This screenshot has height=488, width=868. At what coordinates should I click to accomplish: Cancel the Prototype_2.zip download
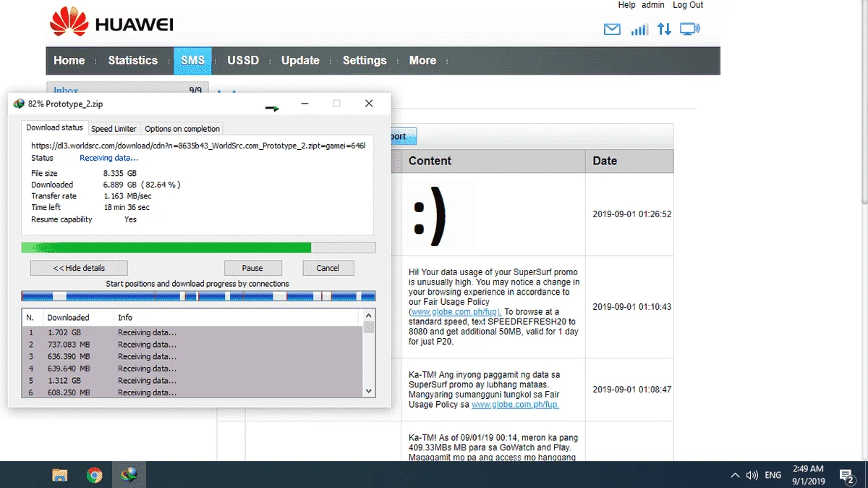[328, 268]
